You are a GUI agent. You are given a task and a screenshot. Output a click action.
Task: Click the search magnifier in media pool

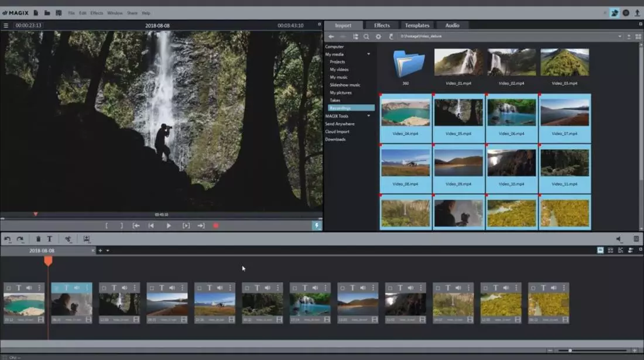point(366,36)
